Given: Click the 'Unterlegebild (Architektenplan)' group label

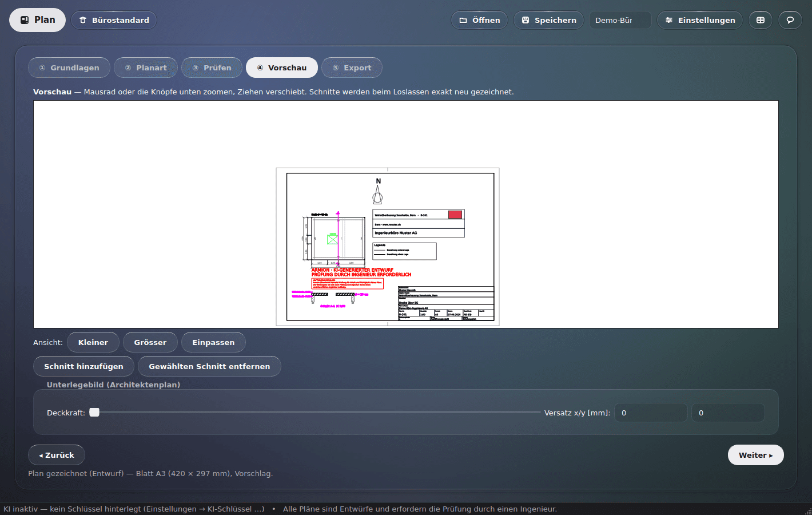Looking at the screenshot, I should tap(113, 385).
